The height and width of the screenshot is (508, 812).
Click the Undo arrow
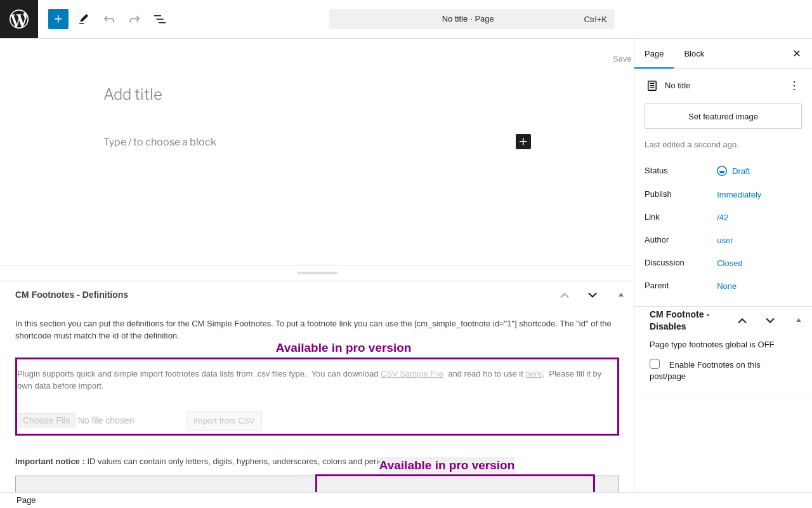[x=109, y=19]
